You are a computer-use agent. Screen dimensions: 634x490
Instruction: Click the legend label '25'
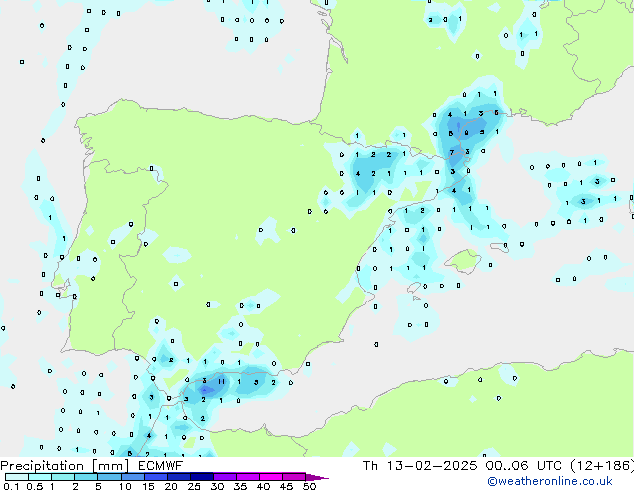(194, 486)
